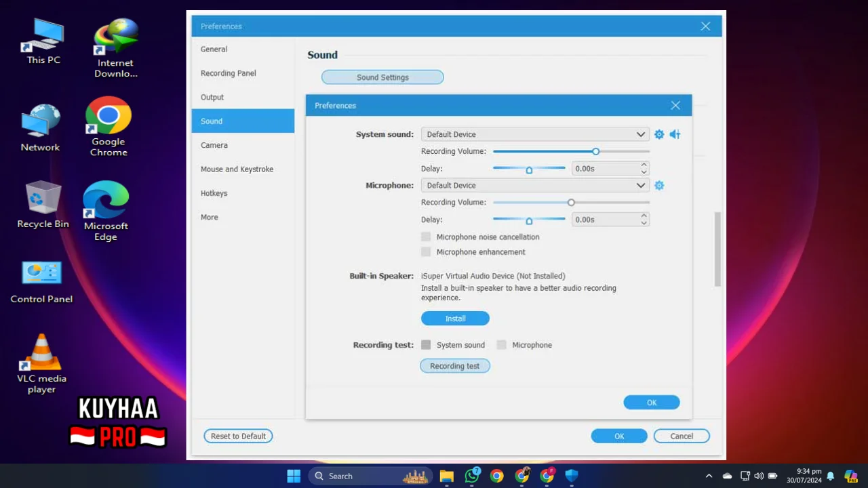Image resolution: width=868 pixels, height=488 pixels.
Task: Click Sound Settings button
Action: (x=382, y=77)
